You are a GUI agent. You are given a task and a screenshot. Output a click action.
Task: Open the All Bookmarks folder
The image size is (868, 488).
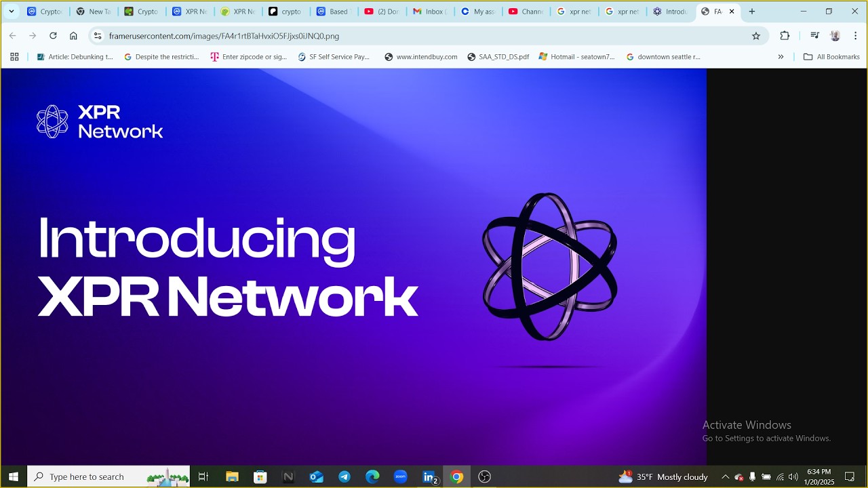pyautogui.click(x=831, y=57)
